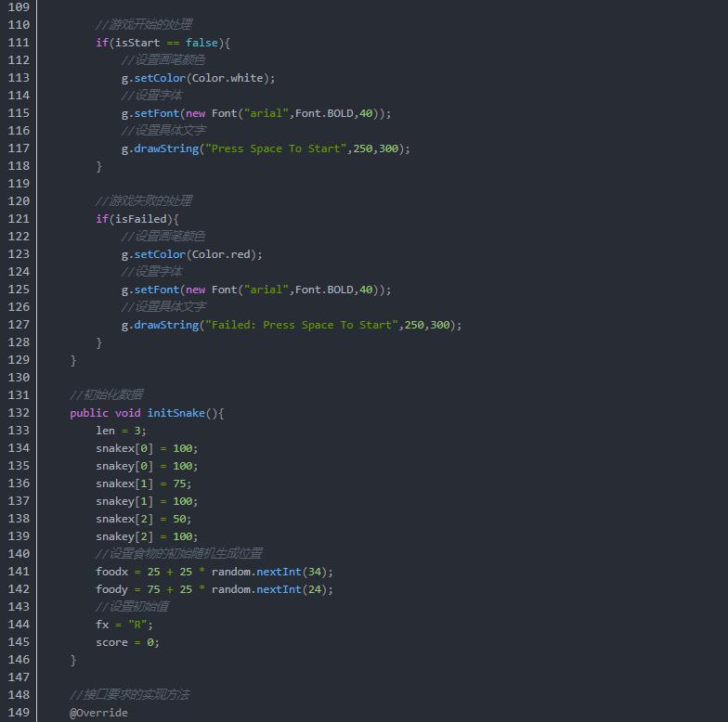The width and height of the screenshot is (728, 722).
Task: Click line number 119 in the gutter
Action: coord(19,184)
